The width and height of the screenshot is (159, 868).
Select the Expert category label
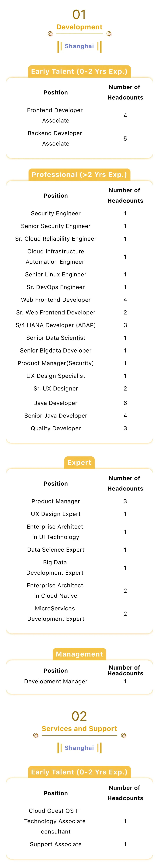[x=79, y=462]
